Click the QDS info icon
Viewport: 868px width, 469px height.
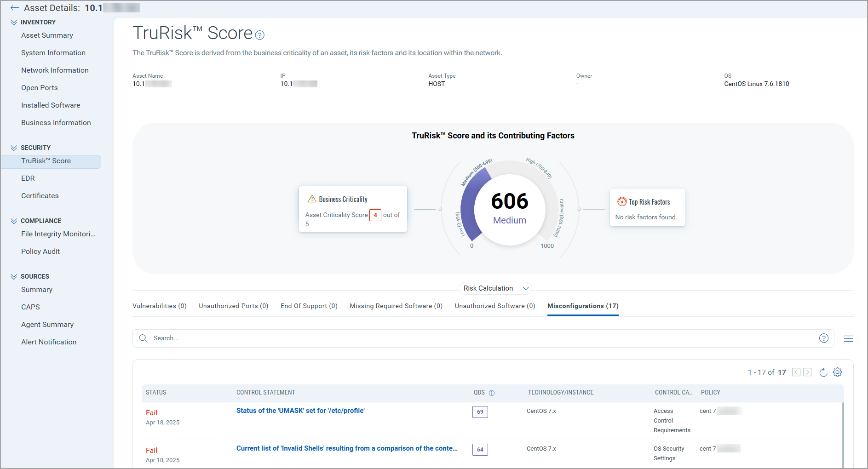(492, 393)
